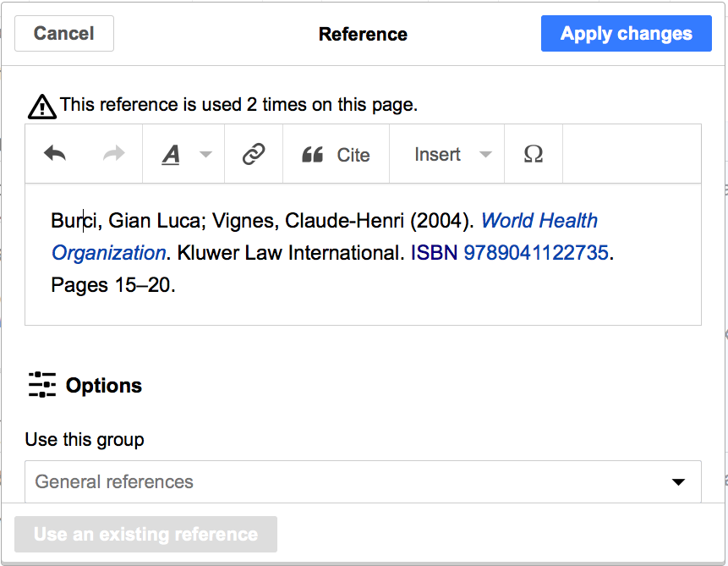Click the warning triangle icon
728x566 pixels.
click(41, 107)
